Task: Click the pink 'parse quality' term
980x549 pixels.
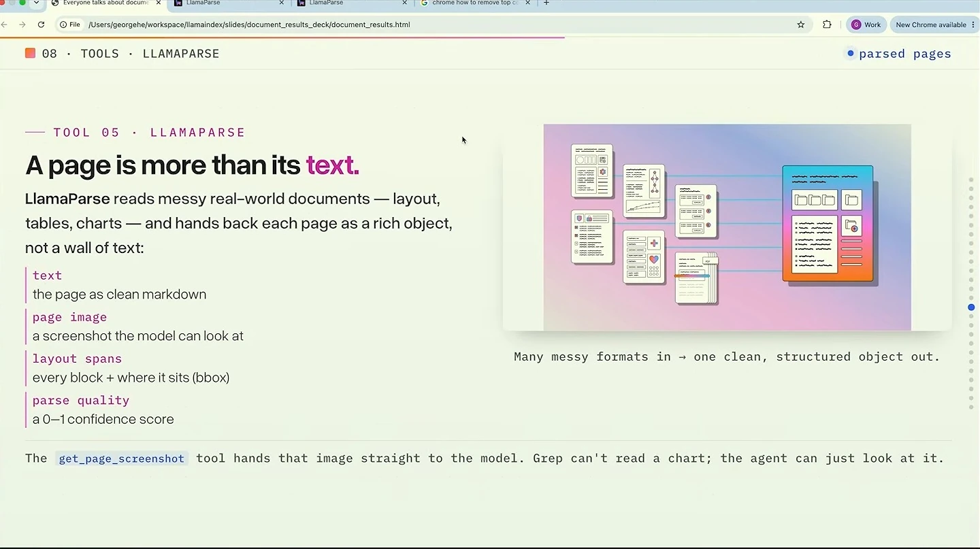Action: (x=81, y=400)
